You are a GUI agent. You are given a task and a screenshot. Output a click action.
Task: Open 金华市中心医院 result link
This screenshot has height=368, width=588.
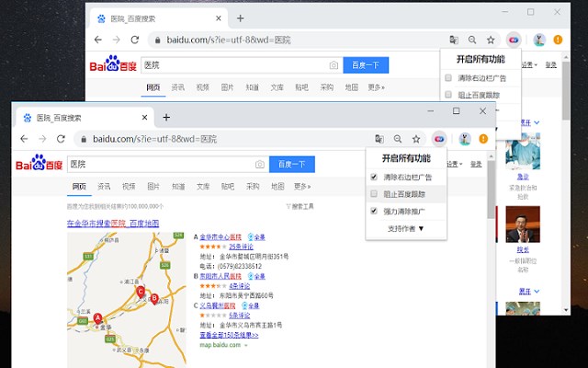pyautogui.click(x=220, y=237)
